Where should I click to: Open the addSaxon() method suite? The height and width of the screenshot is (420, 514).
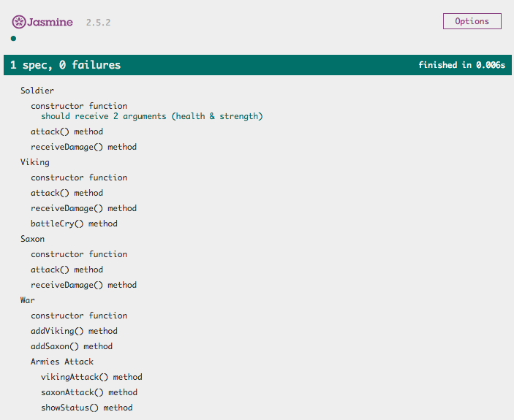(71, 346)
